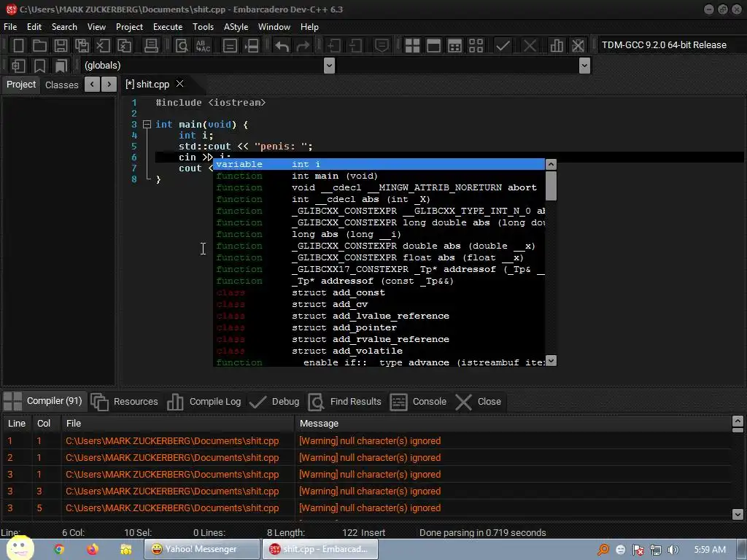Click the Firefox taskbar icon
747x560 pixels.
click(93, 549)
